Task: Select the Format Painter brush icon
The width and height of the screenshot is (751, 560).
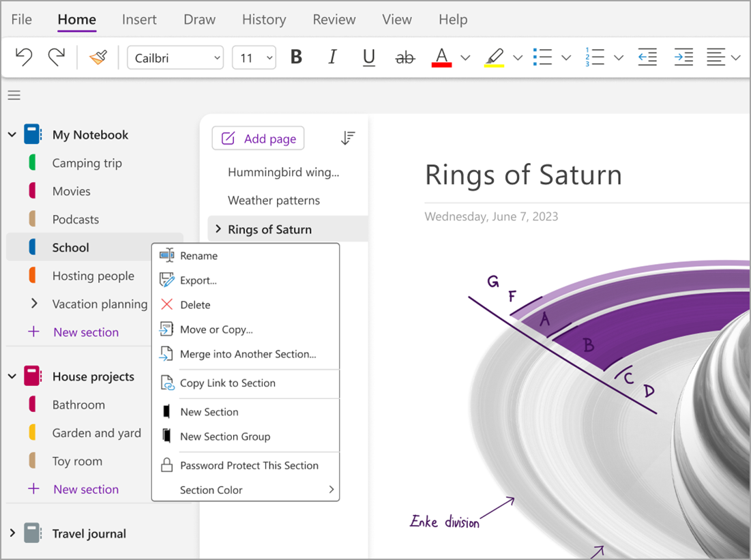Action: [x=98, y=58]
